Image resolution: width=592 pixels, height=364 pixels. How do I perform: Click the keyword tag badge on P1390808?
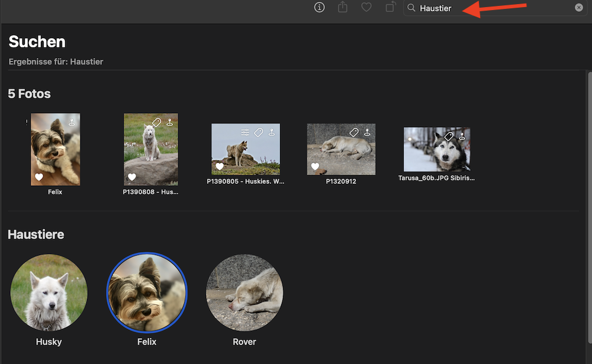tap(156, 123)
